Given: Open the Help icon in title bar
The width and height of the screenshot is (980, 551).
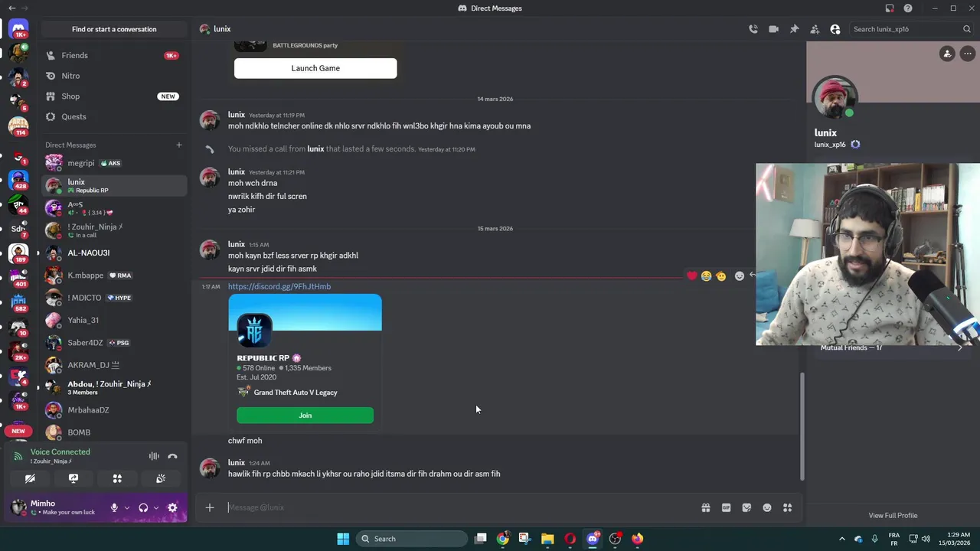Looking at the screenshot, I should 908,8.
